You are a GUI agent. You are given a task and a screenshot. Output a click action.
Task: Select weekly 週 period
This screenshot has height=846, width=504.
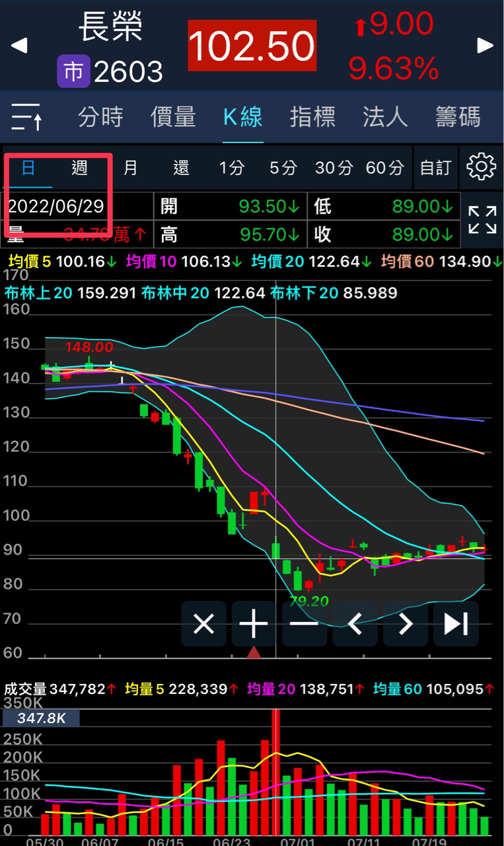tap(79, 168)
